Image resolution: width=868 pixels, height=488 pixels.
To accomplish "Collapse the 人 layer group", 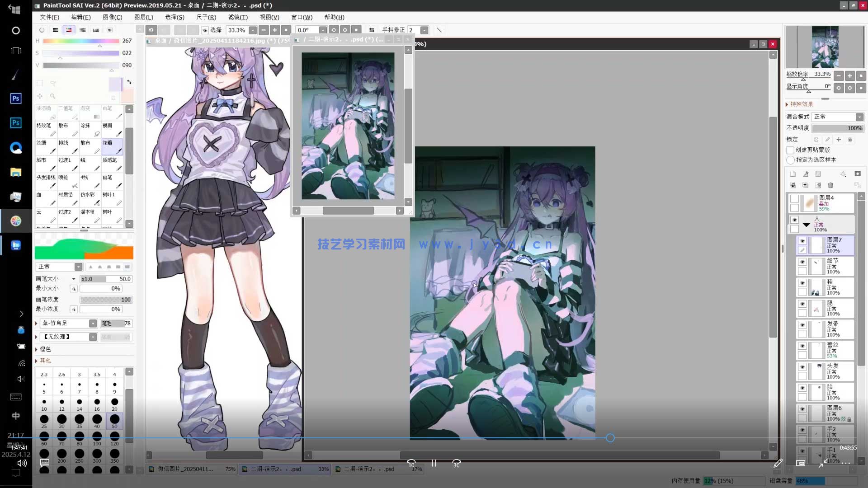I will (807, 225).
